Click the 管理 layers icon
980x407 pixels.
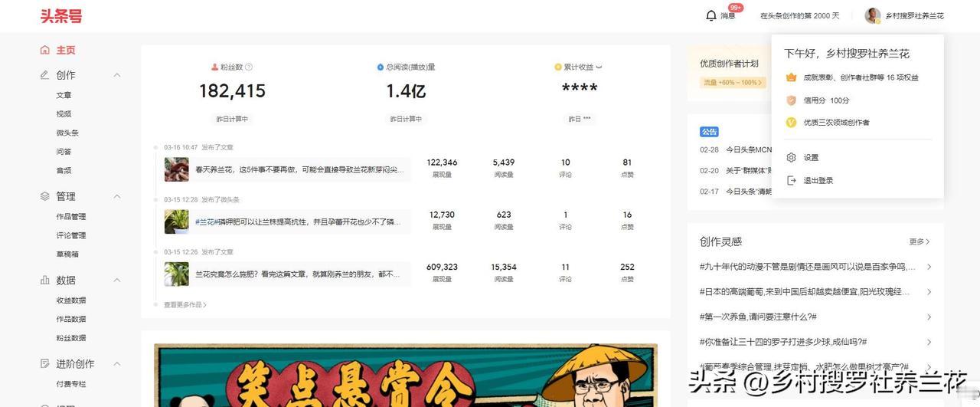(x=45, y=196)
